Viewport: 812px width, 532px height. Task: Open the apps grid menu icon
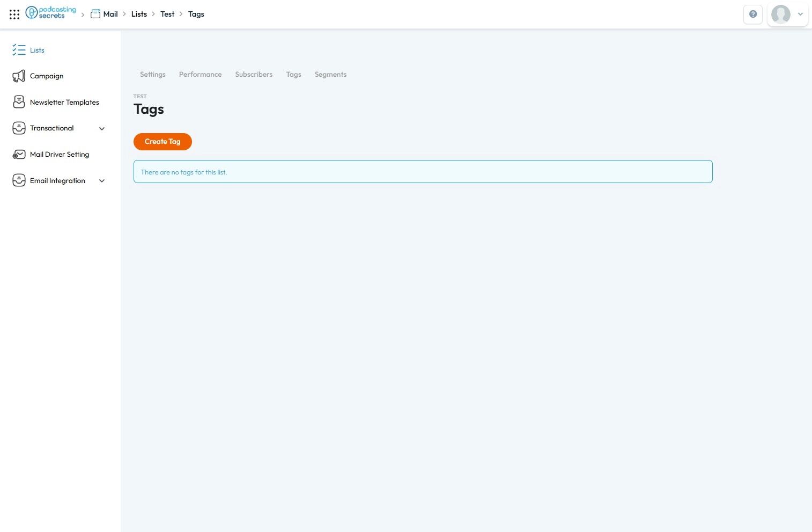tap(14, 14)
